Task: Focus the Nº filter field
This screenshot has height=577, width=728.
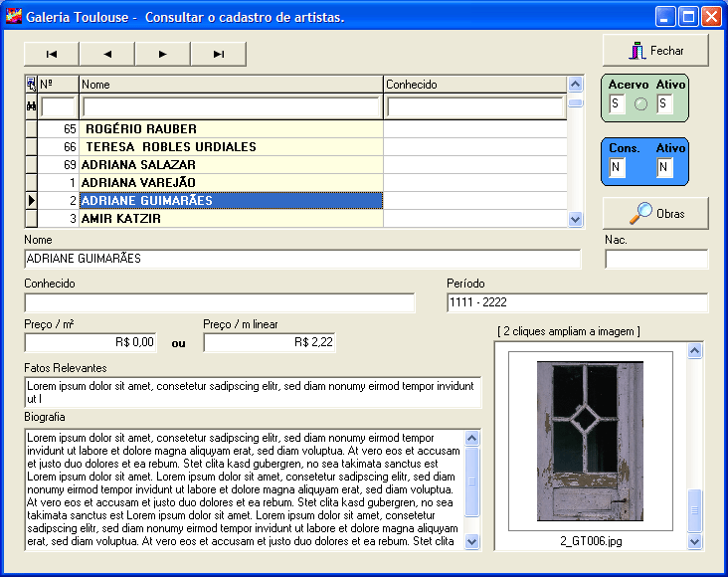Action: click(x=58, y=106)
